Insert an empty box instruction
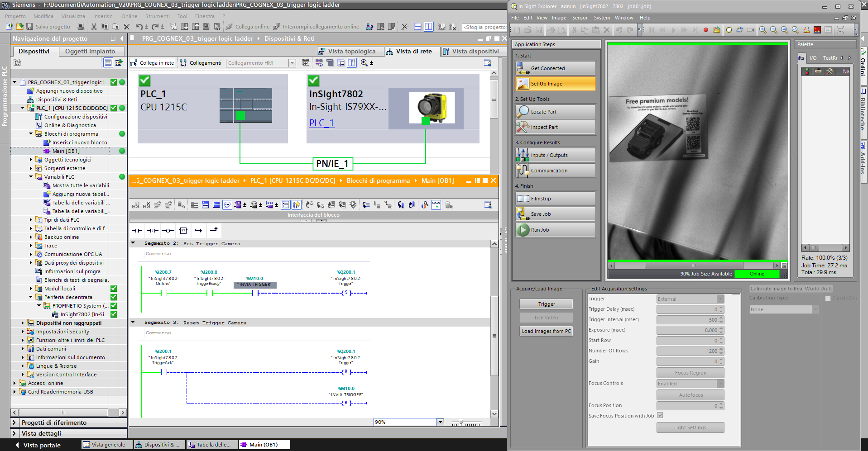 pos(183,231)
